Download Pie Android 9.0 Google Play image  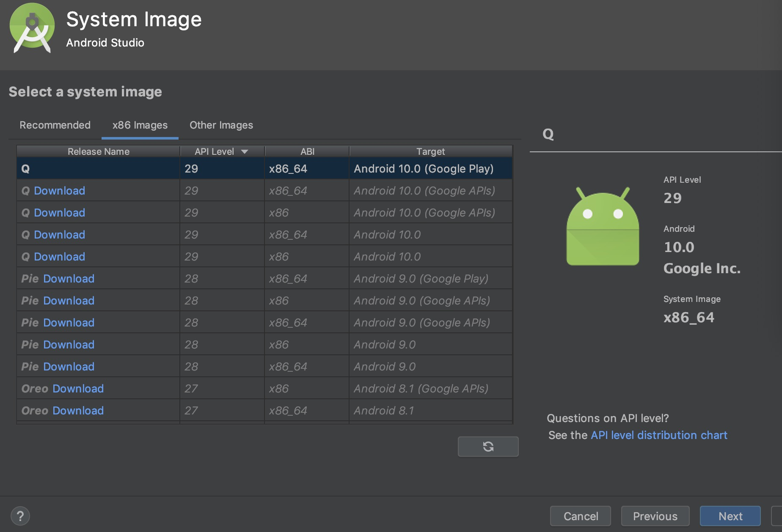click(x=69, y=279)
